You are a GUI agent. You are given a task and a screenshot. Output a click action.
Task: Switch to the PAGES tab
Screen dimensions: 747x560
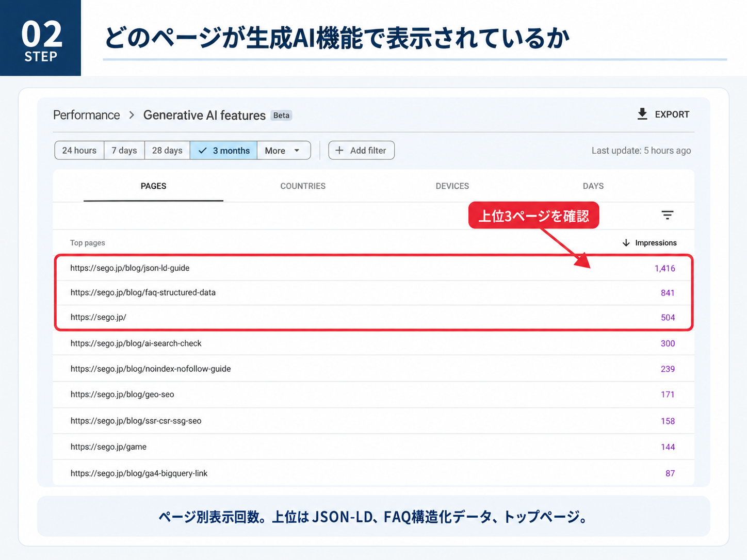(154, 186)
